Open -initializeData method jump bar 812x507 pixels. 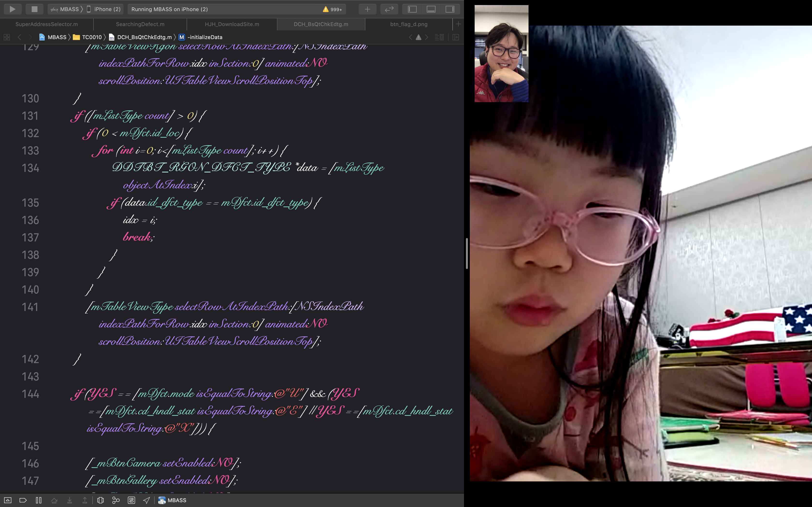205,37
